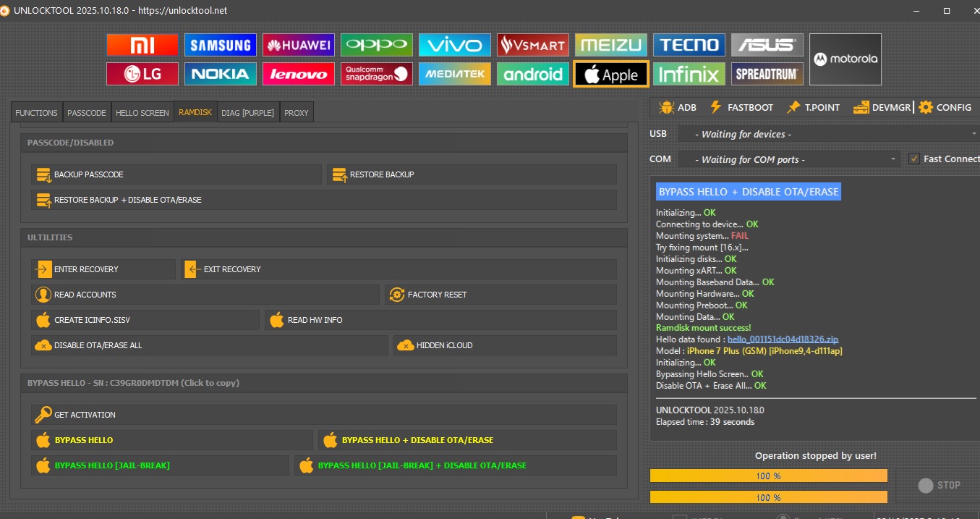Click the lower 100% progress bar

(768, 497)
